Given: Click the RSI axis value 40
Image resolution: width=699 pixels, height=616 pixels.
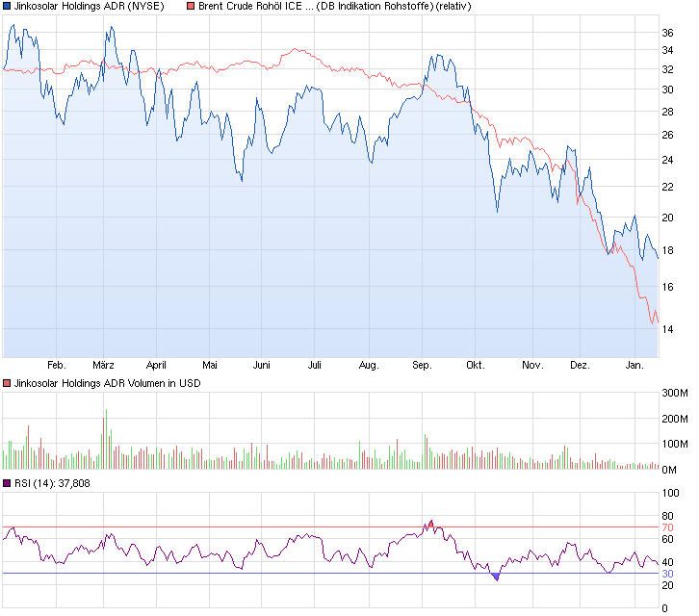Looking at the screenshot, I should (667, 562).
